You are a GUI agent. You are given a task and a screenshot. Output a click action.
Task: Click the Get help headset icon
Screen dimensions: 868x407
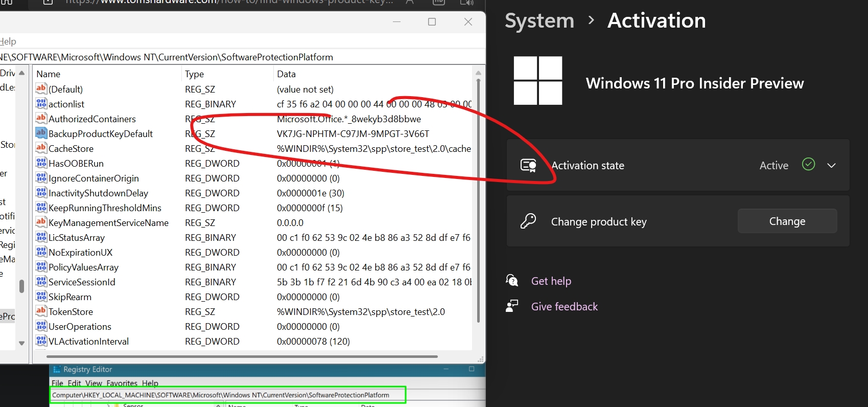[x=512, y=281]
